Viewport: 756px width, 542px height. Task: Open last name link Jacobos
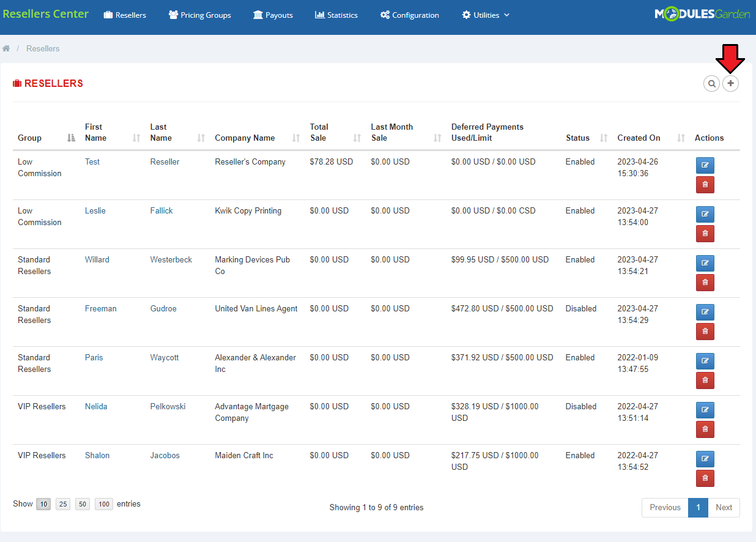pyautogui.click(x=165, y=455)
